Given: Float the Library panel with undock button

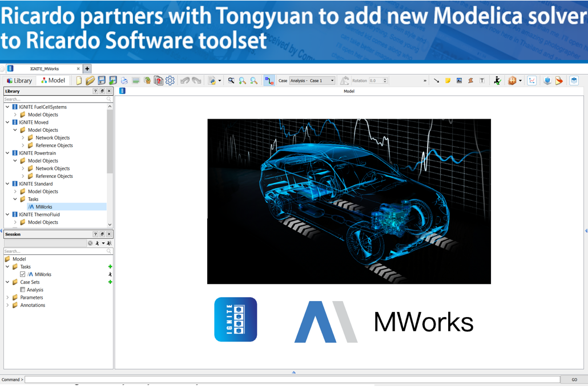Looking at the screenshot, I should [102, 91].
